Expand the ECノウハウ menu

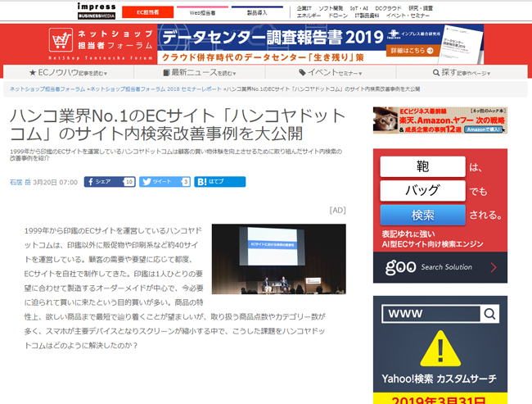pyautogui.click(x=68, y=72)
